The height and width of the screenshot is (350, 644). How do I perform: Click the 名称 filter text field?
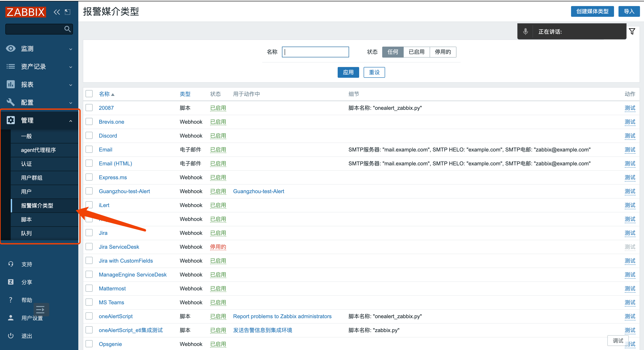point(315,52)
